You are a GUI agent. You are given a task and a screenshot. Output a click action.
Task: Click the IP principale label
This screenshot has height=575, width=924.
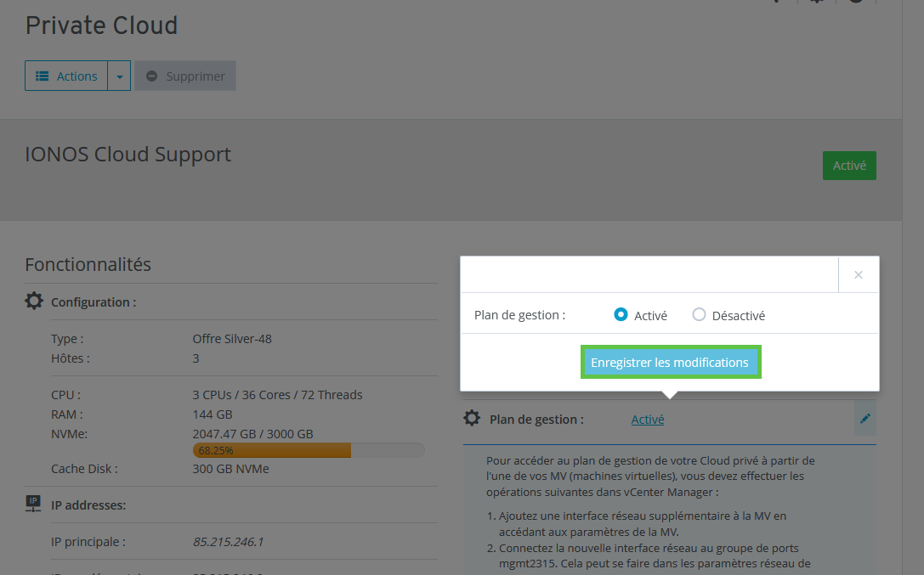click(x=88, y=542)
